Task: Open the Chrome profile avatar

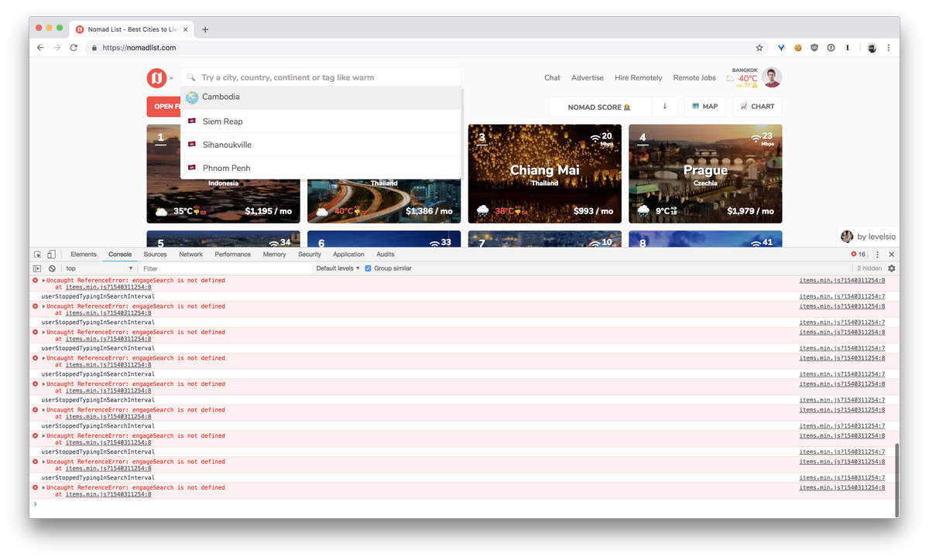Action: [x=871, y=47]
